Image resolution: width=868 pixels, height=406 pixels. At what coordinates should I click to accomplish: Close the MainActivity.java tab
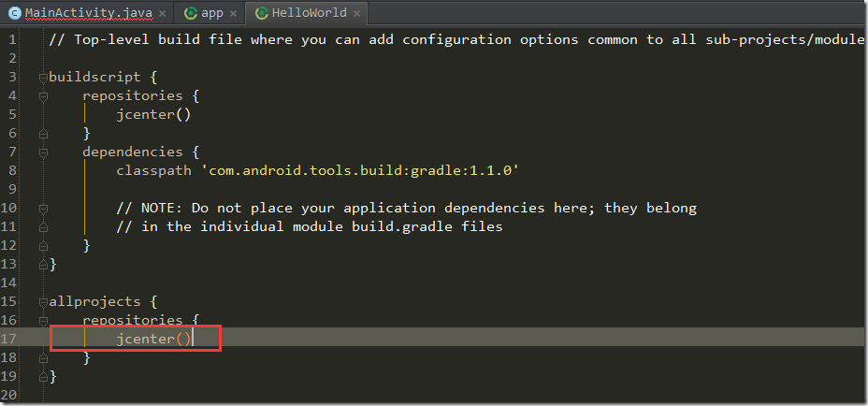point(162,14)
